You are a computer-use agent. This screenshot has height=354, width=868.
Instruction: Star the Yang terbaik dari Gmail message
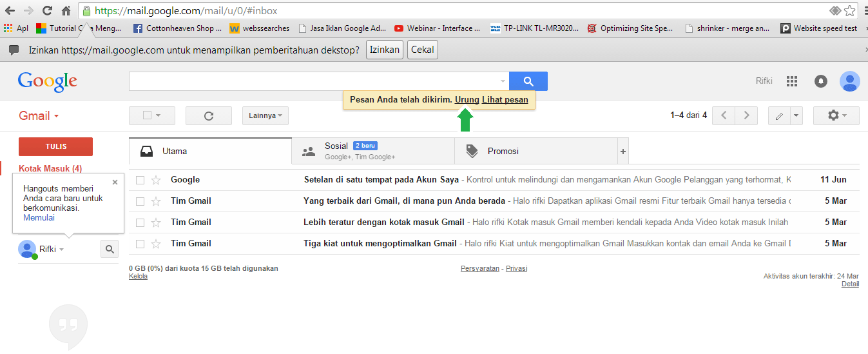pyautogui.click(x=155, y=201)
